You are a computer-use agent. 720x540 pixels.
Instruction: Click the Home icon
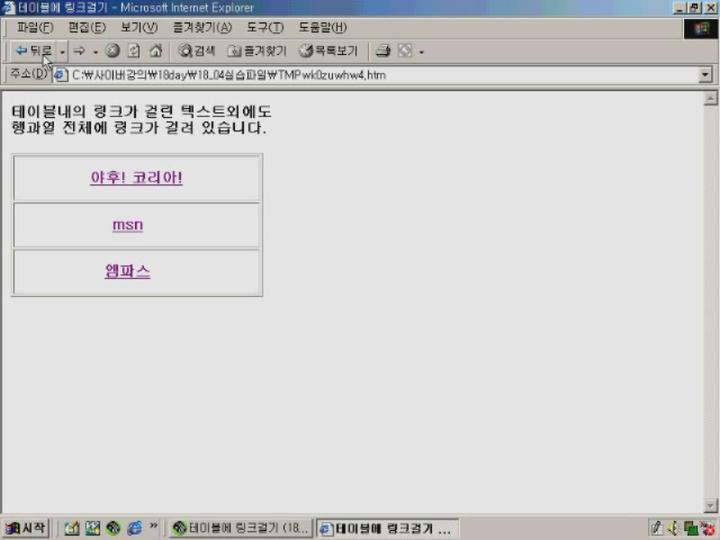point(156,51)
